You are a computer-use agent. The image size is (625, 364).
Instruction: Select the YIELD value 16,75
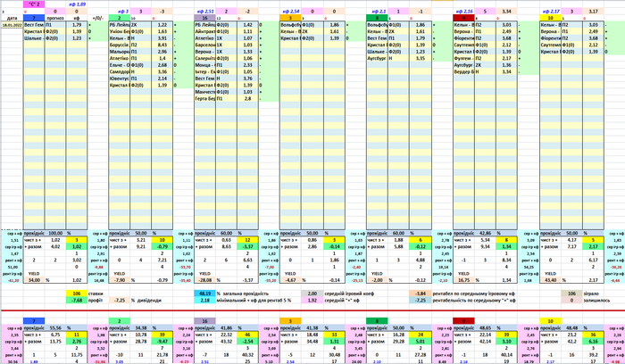click(463, 280)
